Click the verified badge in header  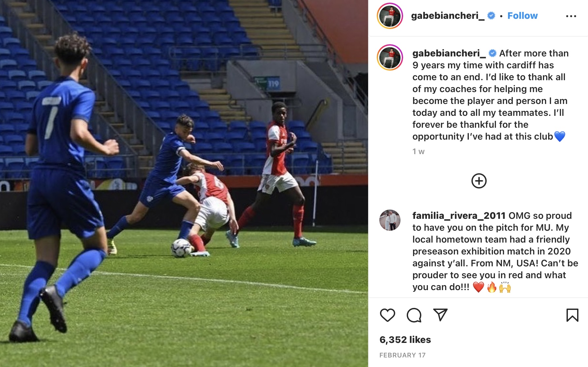point(491,16)
